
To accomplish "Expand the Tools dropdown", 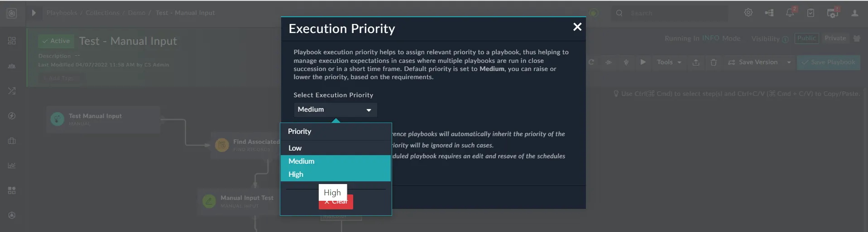I will 669,62.
